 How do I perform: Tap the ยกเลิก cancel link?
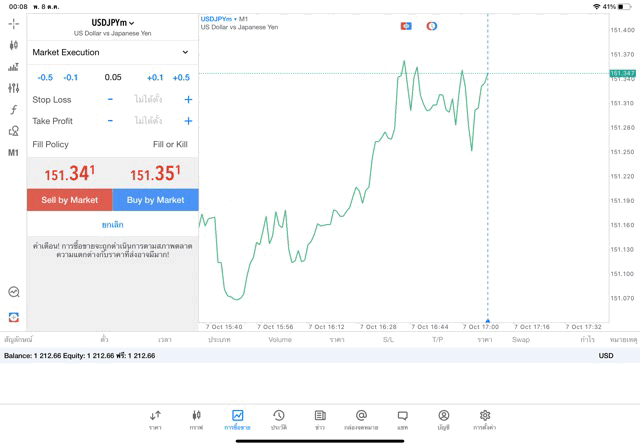coord(113,225)
